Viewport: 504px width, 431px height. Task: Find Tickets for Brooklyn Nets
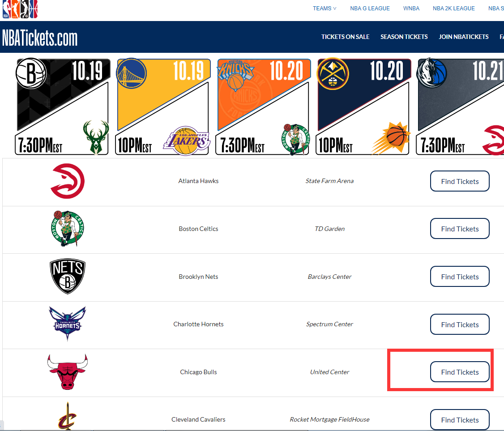460,277
